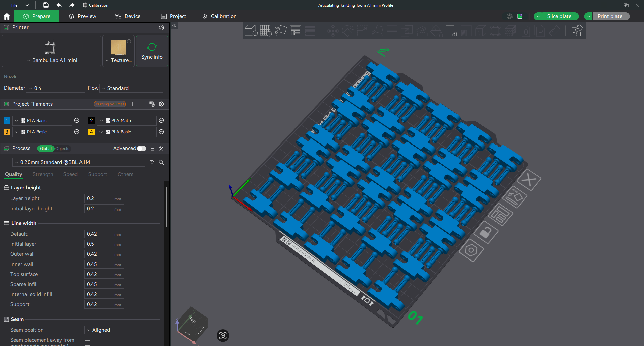Switch Process scope to Objects
Image resolution: width=644 pixels, height=346 pixels.
point(62,149)
